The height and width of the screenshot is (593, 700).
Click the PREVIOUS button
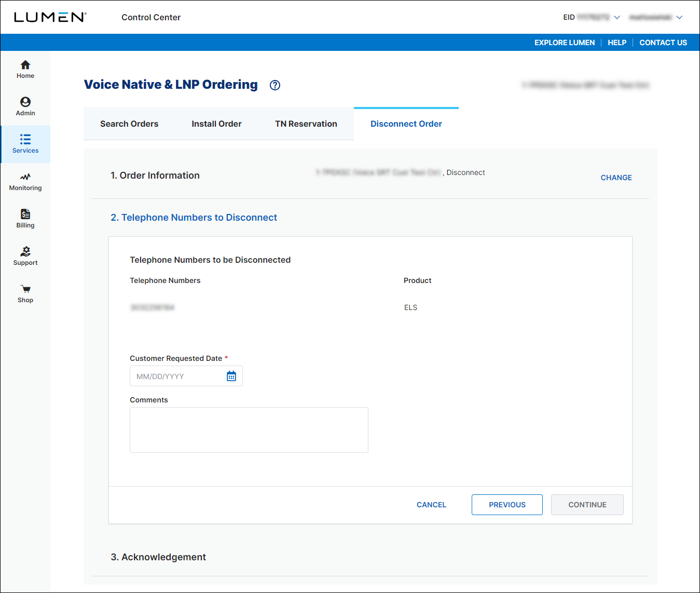pyautogui.click(x=507, y=505)
